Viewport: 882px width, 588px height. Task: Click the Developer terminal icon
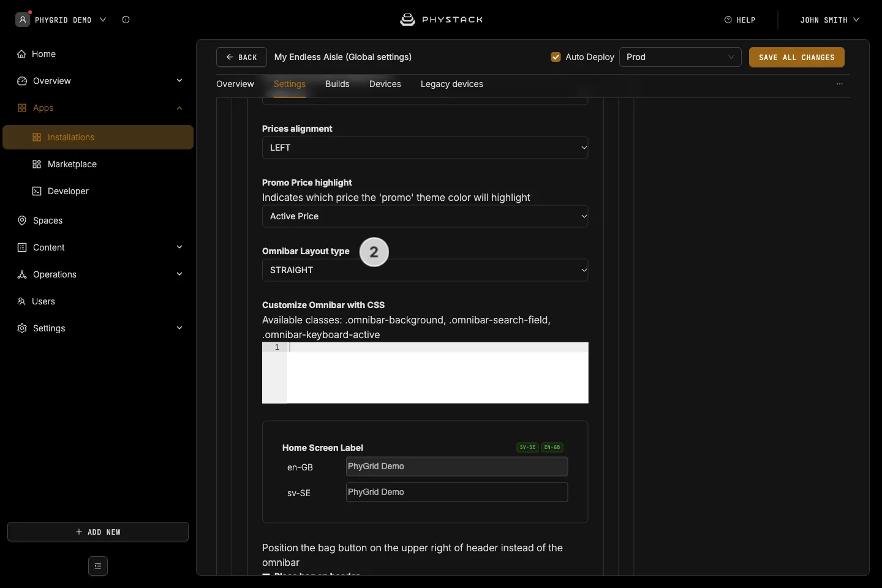tap(37, 191)
